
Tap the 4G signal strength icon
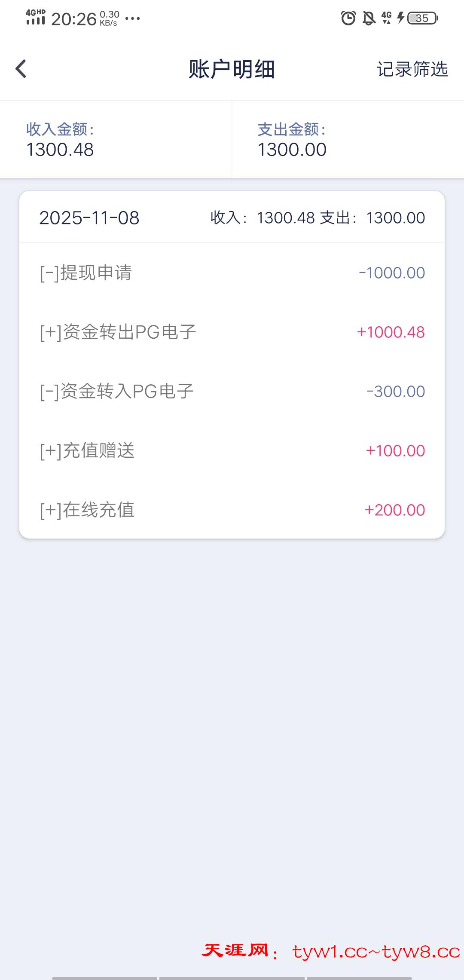[35, 17]
